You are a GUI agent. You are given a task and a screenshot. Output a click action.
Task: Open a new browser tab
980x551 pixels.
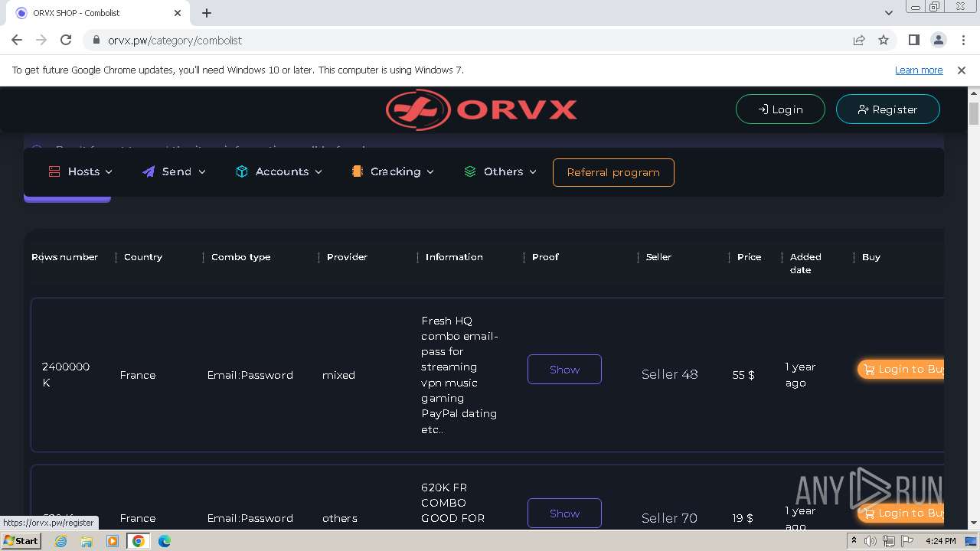(207, 13)
